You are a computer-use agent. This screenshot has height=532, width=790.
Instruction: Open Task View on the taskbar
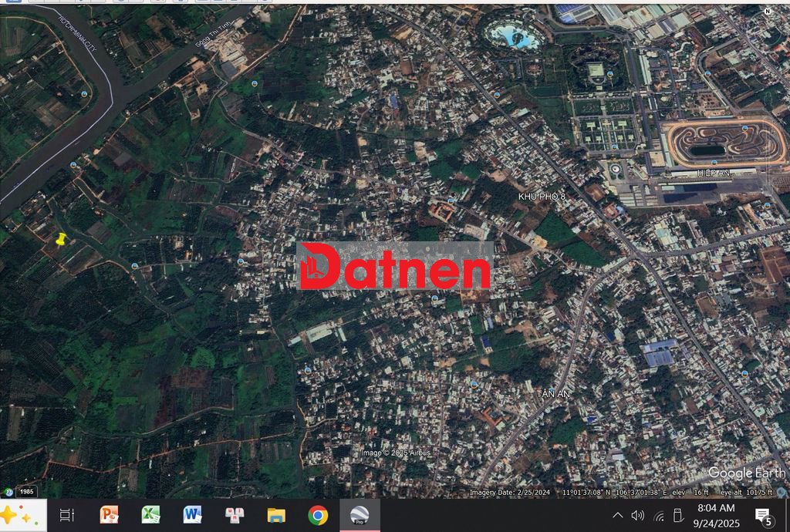[x=67, y=515]
